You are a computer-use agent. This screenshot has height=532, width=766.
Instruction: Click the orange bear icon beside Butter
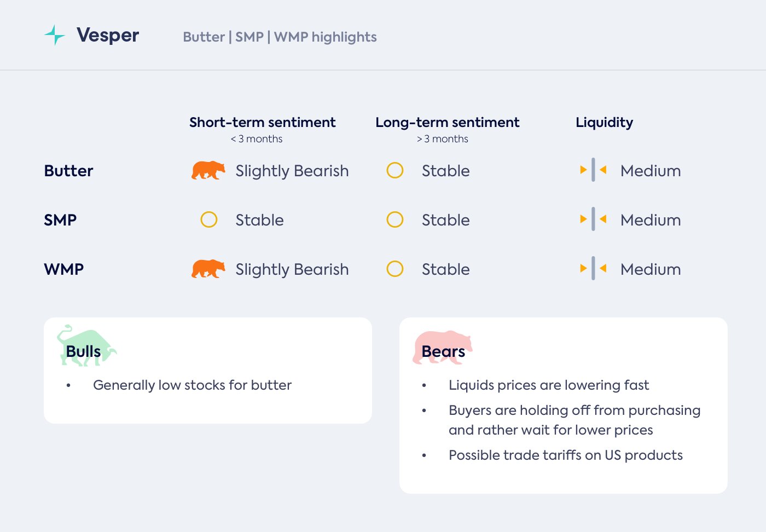208,171
